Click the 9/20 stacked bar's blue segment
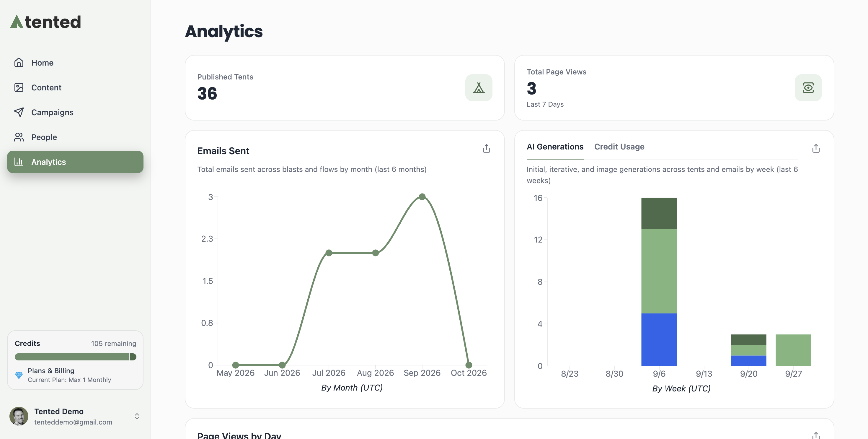Screen dimensions: 868x439 click(748, 361)
